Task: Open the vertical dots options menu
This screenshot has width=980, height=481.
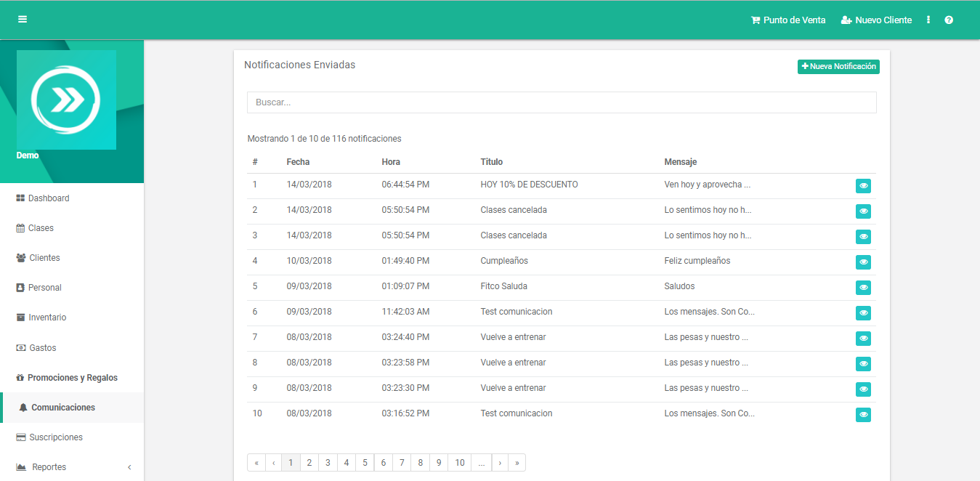Action: point(928,20)
